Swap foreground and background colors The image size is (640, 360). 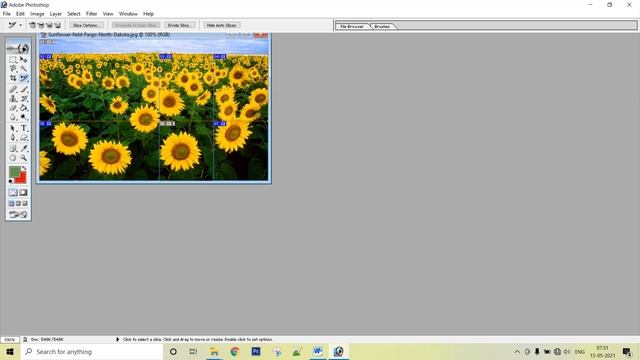click(24, 168)
